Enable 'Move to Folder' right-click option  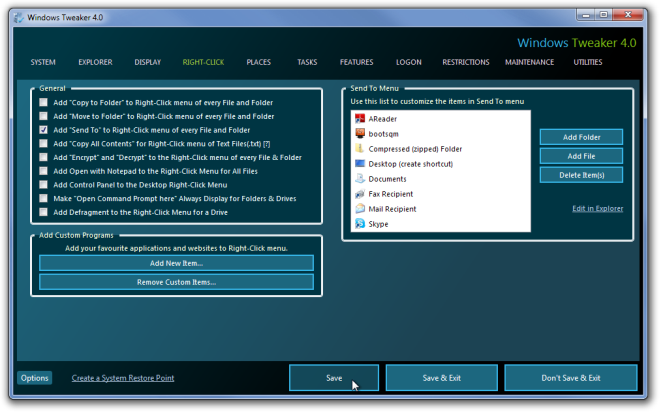click(x=43, y=116)
